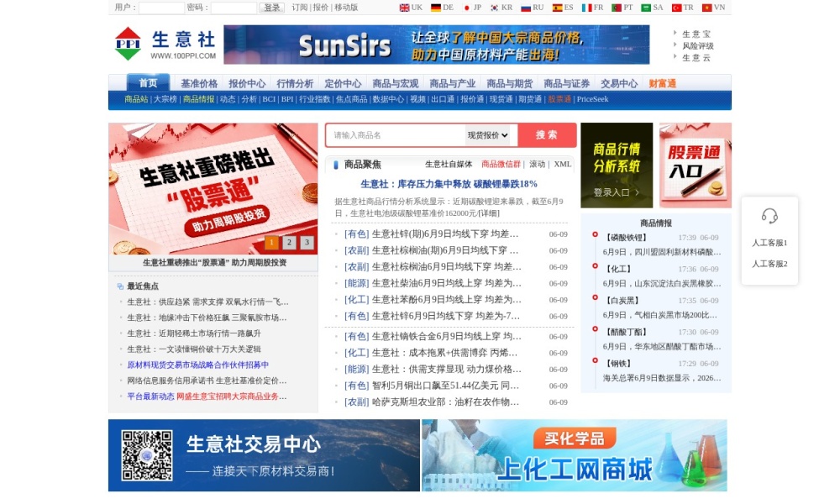Open the 买化学品 上化工网商城 banner
The width and height of the screenshot is (840, 504).
575,455
